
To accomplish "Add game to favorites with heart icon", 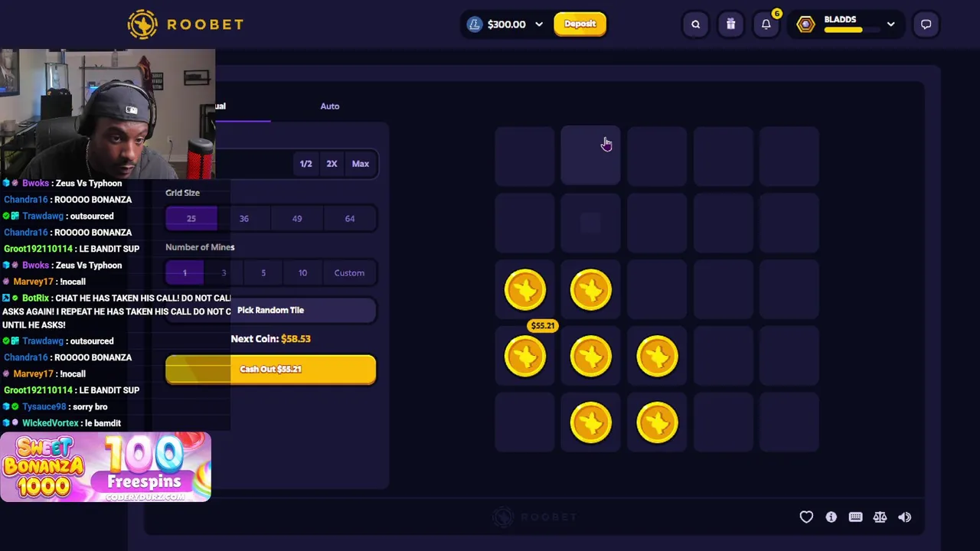I will click(806, 517).
